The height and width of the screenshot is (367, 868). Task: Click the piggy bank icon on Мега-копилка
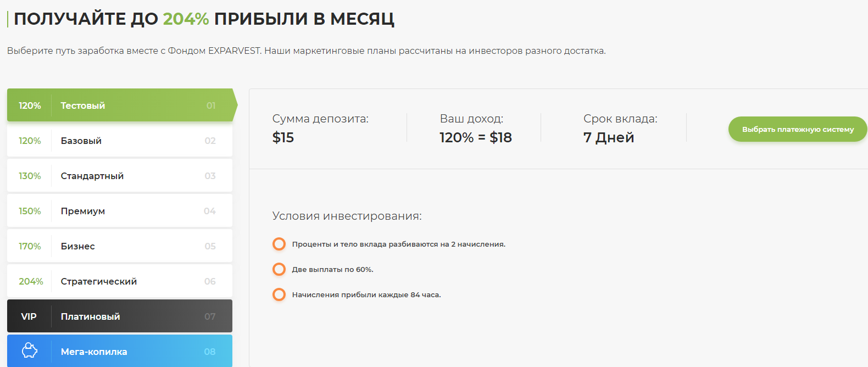point(30,351)
